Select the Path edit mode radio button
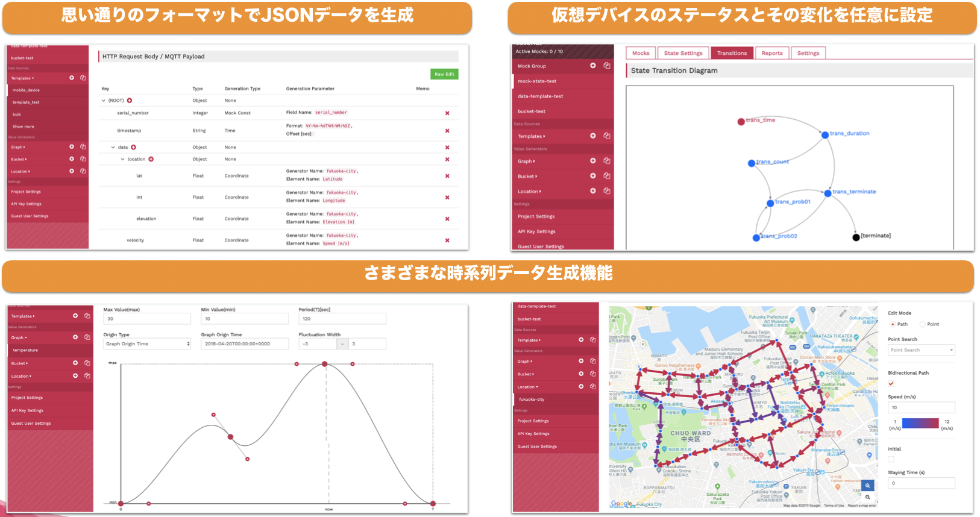Viewport: 980px width, 517px height. [x=893, y=324]
